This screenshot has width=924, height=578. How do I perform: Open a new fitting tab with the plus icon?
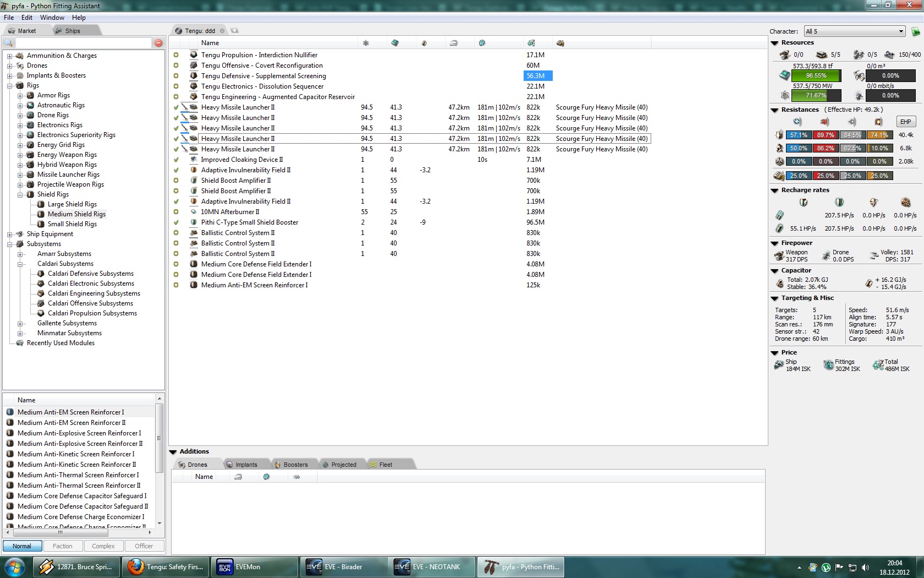[234, 31]
